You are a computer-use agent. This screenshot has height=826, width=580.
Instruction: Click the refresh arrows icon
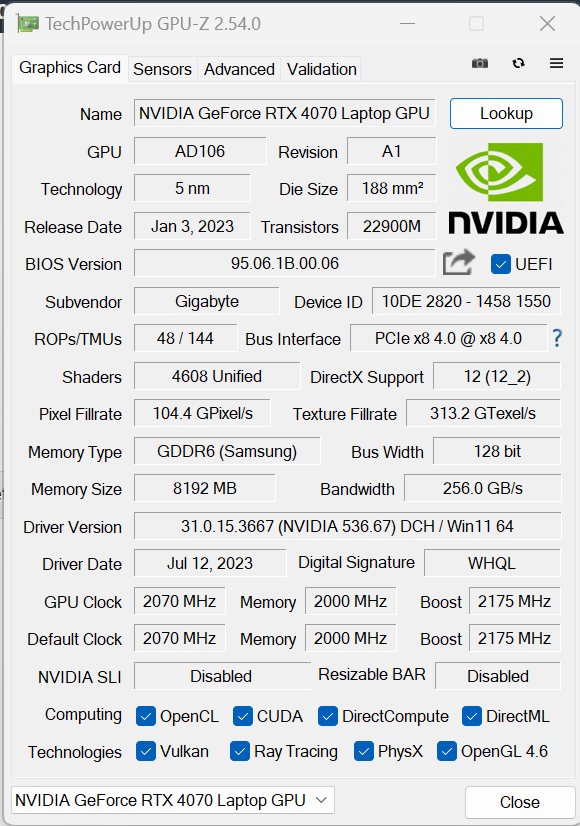(518, 63)
